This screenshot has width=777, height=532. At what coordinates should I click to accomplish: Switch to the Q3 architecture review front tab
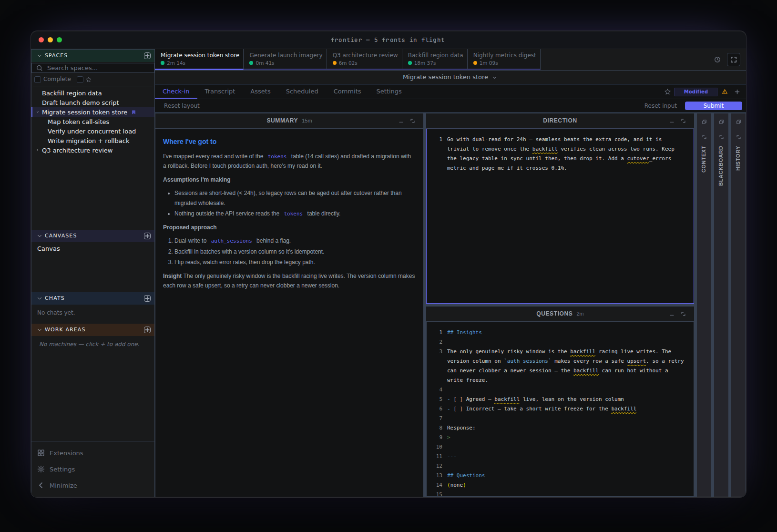point(365,59)
